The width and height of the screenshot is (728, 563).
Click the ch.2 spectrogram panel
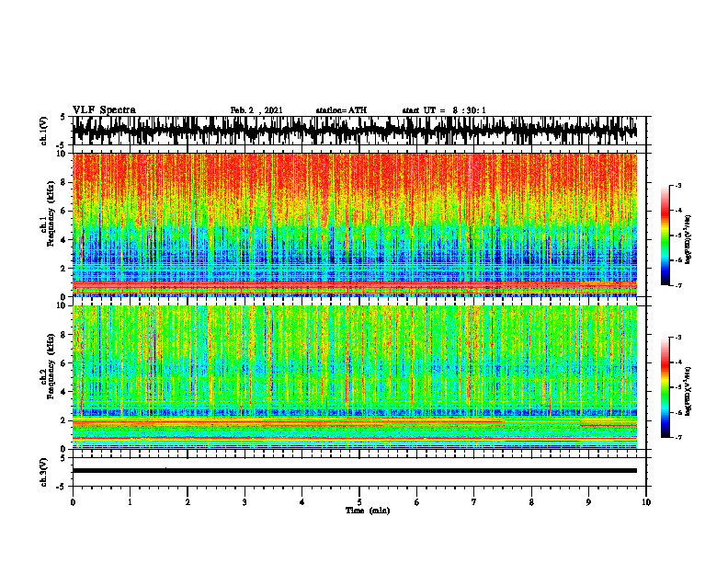(355, 377)
